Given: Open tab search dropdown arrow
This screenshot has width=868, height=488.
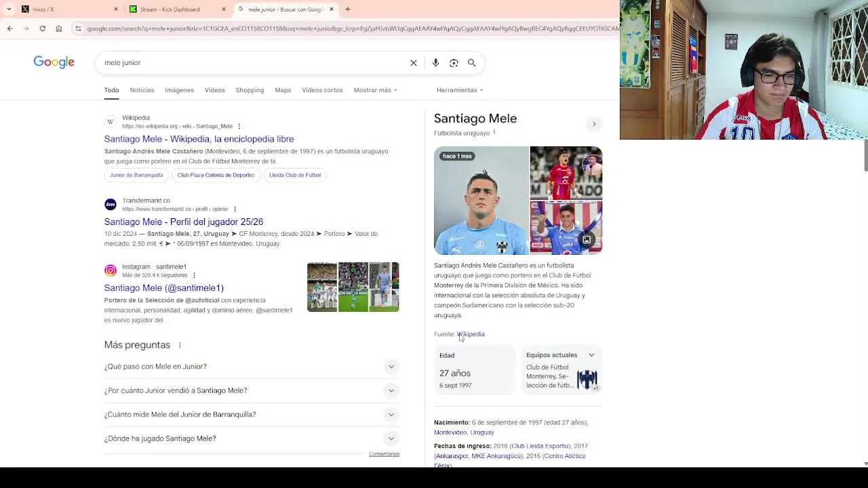Looking at the screenshot, I should 8,9.
